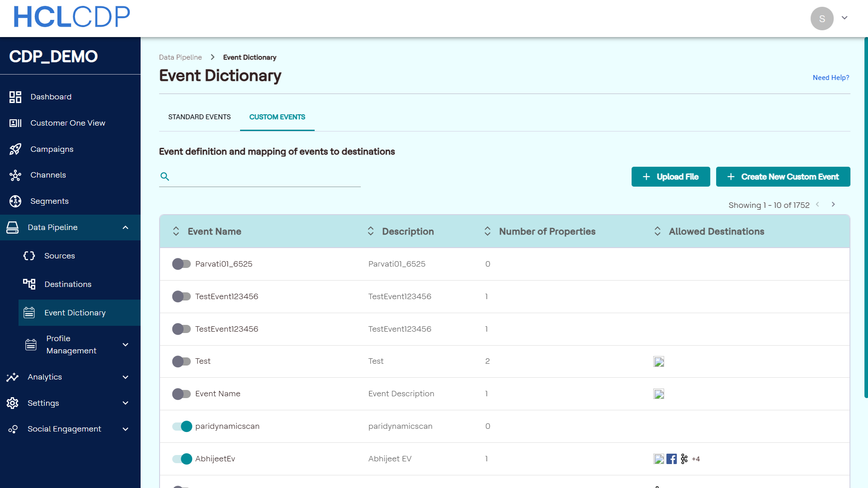
Task: Open user account dropdown arrow
Action: (x=844, y=18)
